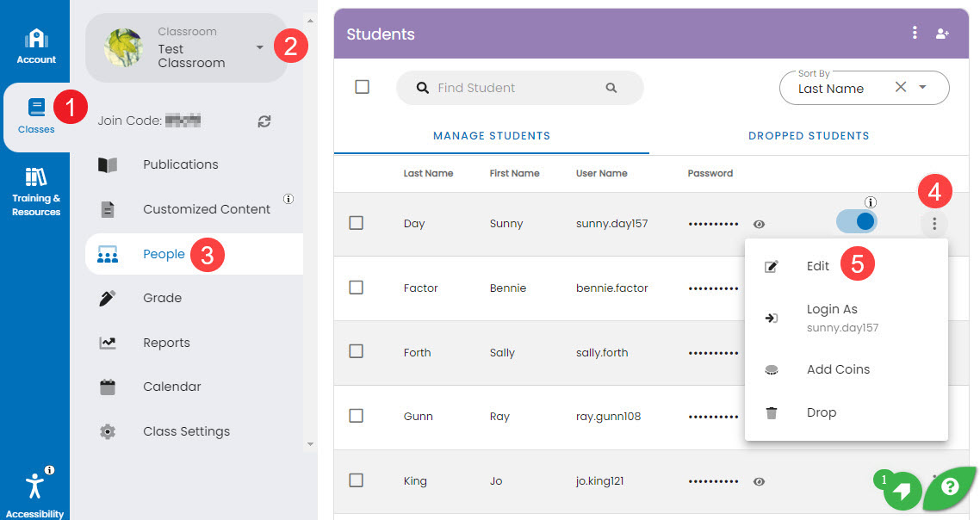Open the kebab menu in the Students header
Viewport: 980px width, 520px height.
click(915, 33)
